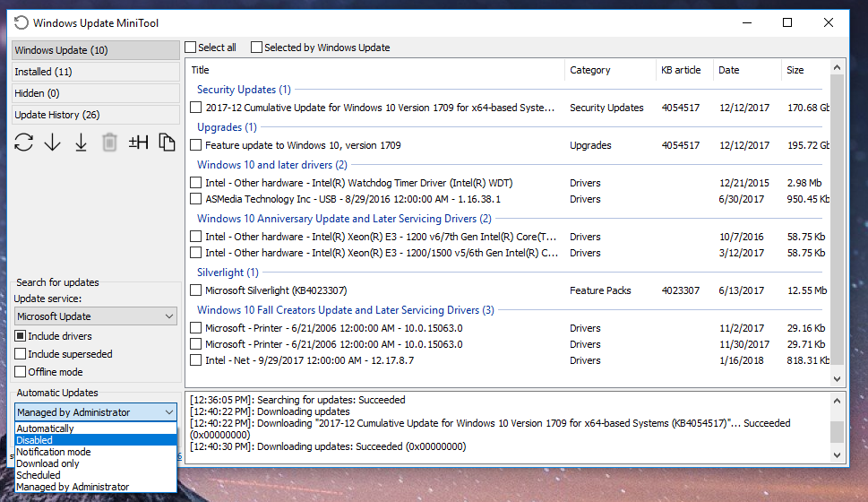Open the Update History (26) tab

click(96, 115)
